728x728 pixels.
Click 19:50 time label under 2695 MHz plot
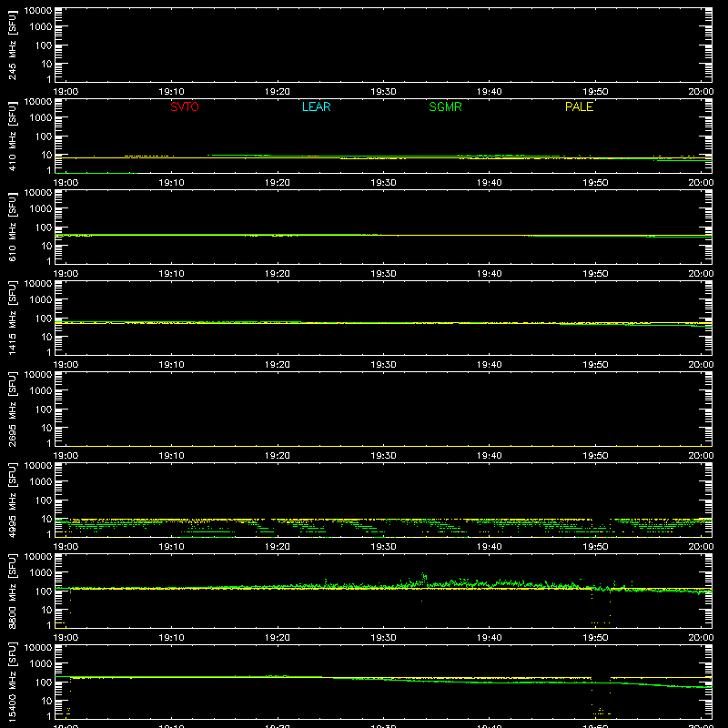point(595,456)
